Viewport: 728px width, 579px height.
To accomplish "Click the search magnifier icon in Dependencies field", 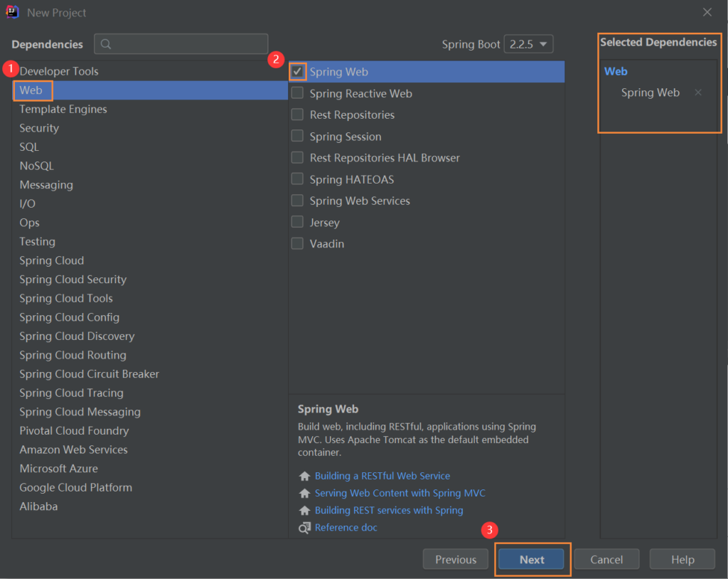I will click(x=106, y=44).
